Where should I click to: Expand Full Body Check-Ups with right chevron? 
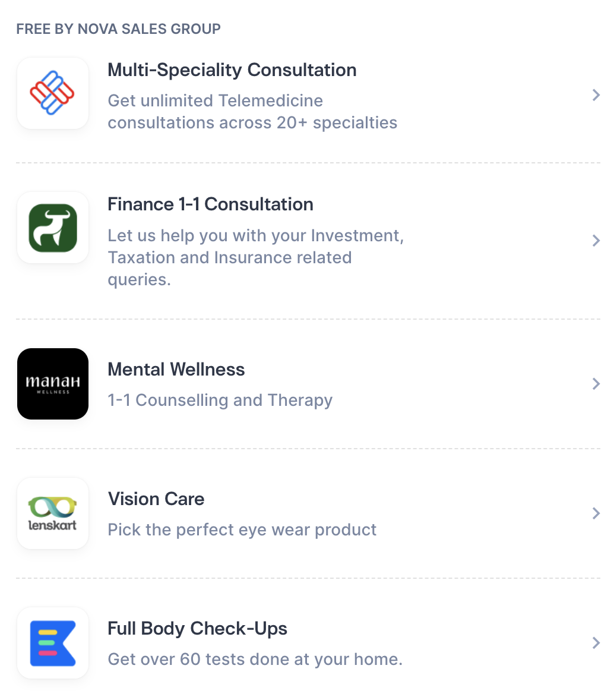596,643
